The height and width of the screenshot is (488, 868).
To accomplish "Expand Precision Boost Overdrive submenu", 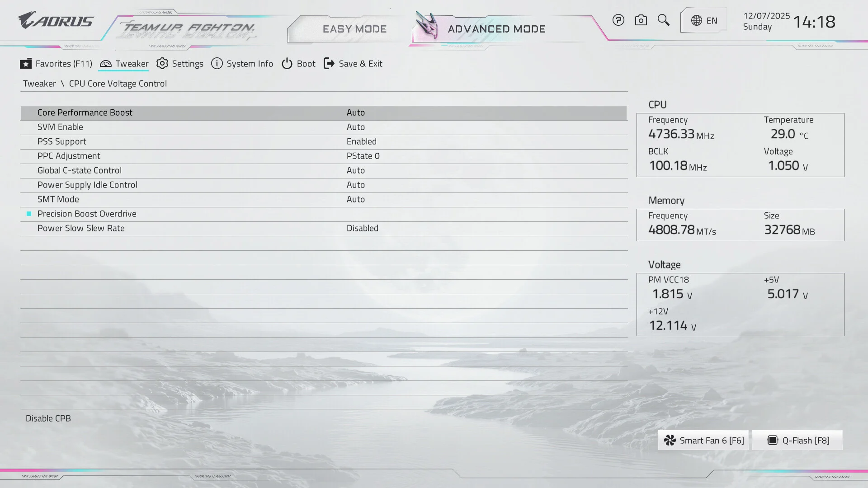I will [x=87, y=214].
